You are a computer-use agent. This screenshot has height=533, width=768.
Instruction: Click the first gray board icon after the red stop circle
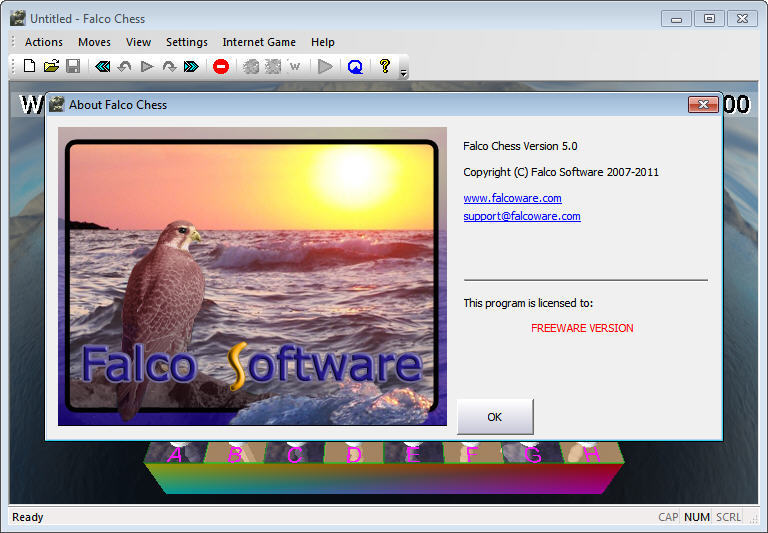pyautogui.click(x=251, y=66)
